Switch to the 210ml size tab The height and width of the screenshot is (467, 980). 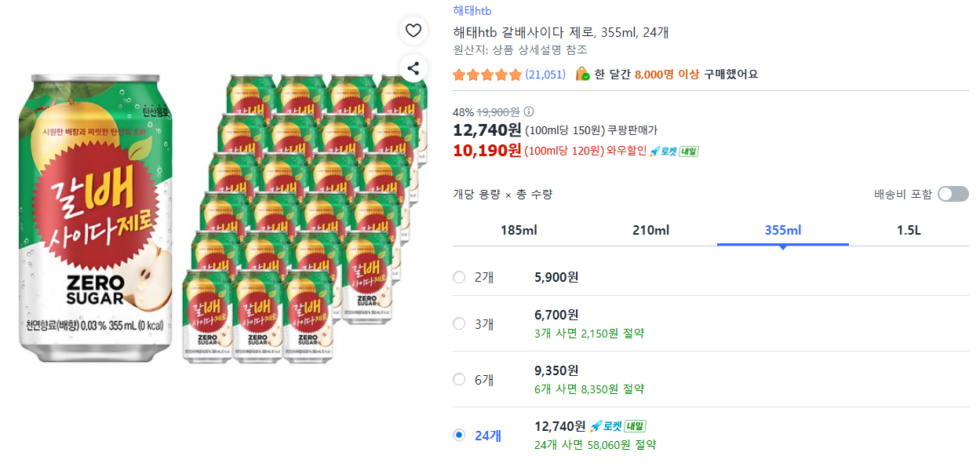pos(650,230)
